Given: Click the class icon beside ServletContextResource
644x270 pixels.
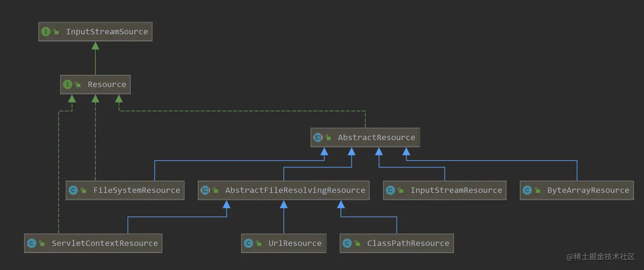Looking at the screenshot, I should [32, 243].
